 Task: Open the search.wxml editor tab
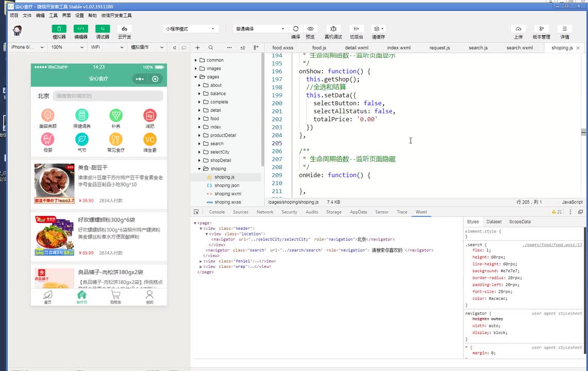519,47
